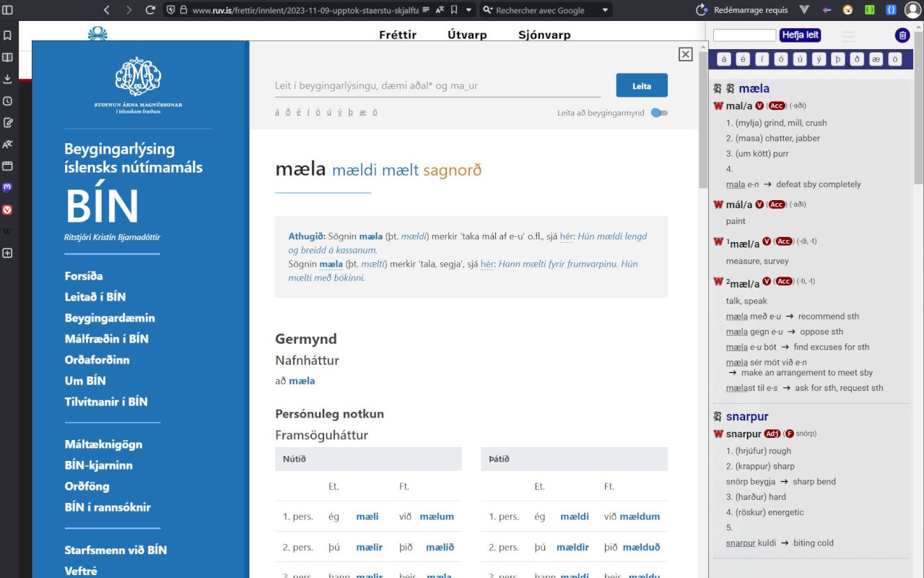Viewport: 924px width, 578px height.
Task: Open the Translate panel in the sidebar
Action: (x=8, y=144)
